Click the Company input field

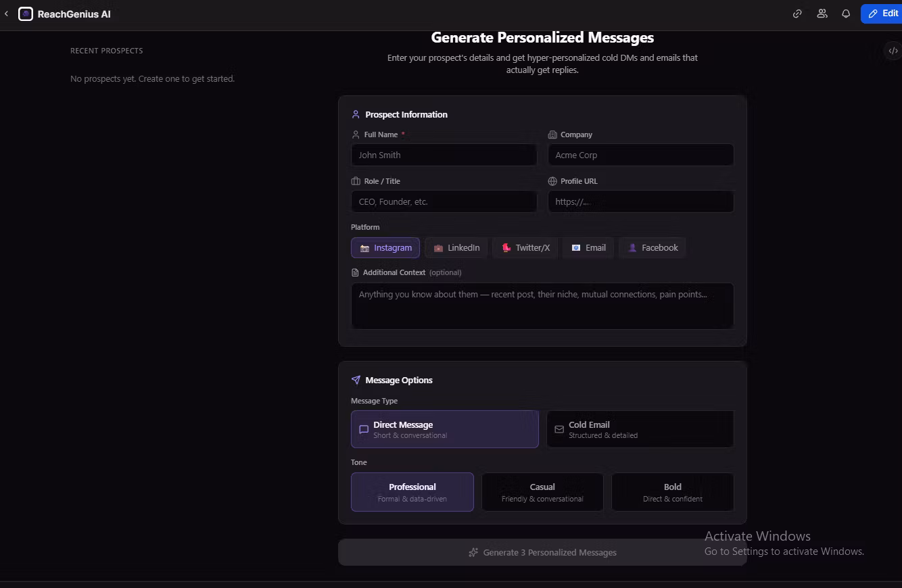click(640, 155)
